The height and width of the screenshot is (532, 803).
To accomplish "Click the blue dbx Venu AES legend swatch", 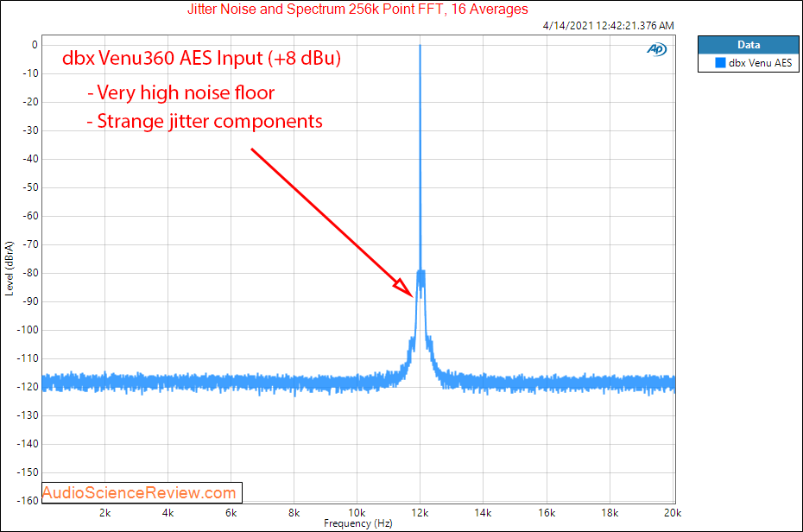I will tap(720, 63).
